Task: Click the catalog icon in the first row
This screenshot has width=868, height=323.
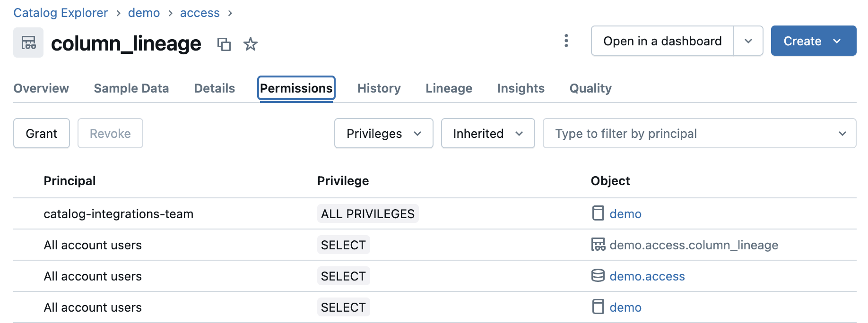Action: [598, 213]
